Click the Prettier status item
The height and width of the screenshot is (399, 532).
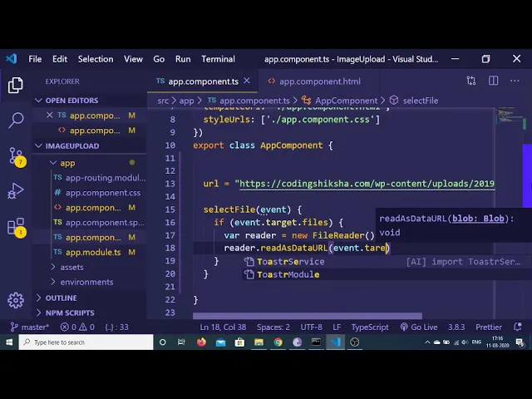[489, 327]
